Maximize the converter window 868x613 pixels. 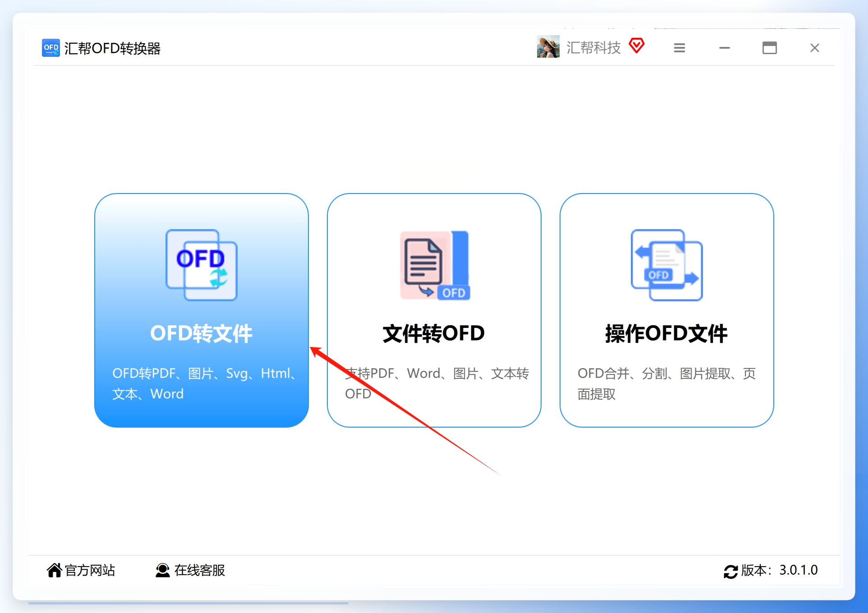770,48
